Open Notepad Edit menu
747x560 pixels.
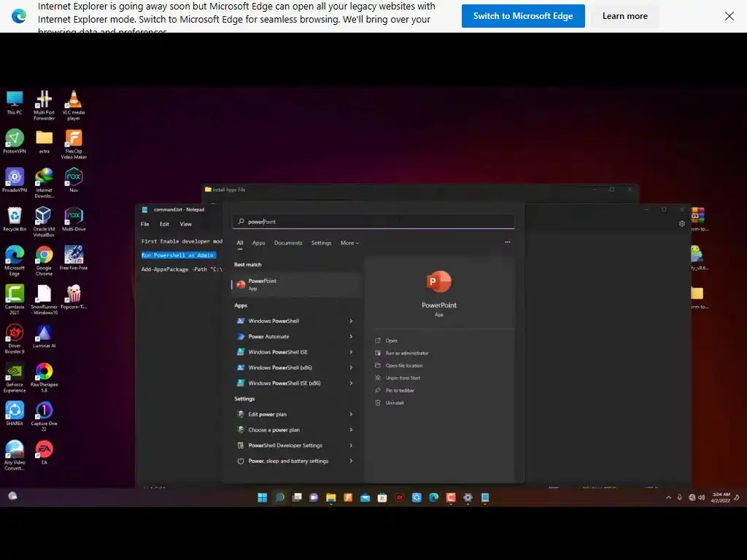(x=164, y=225)
